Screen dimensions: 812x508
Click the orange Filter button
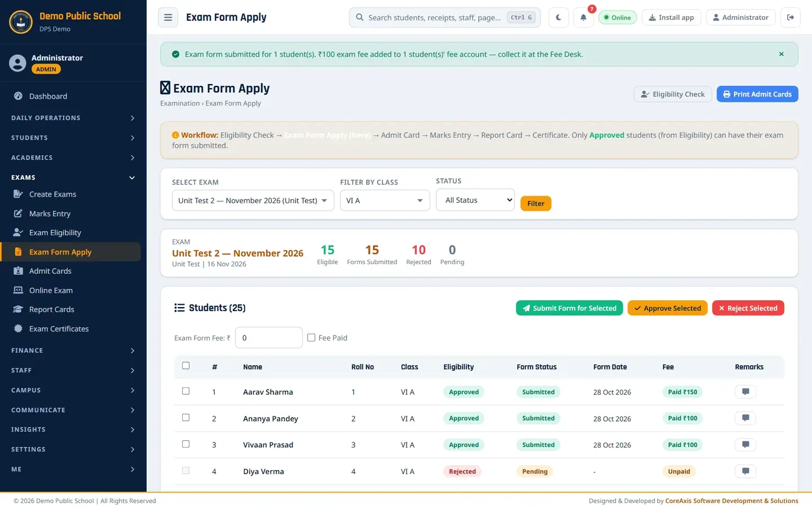536,203
